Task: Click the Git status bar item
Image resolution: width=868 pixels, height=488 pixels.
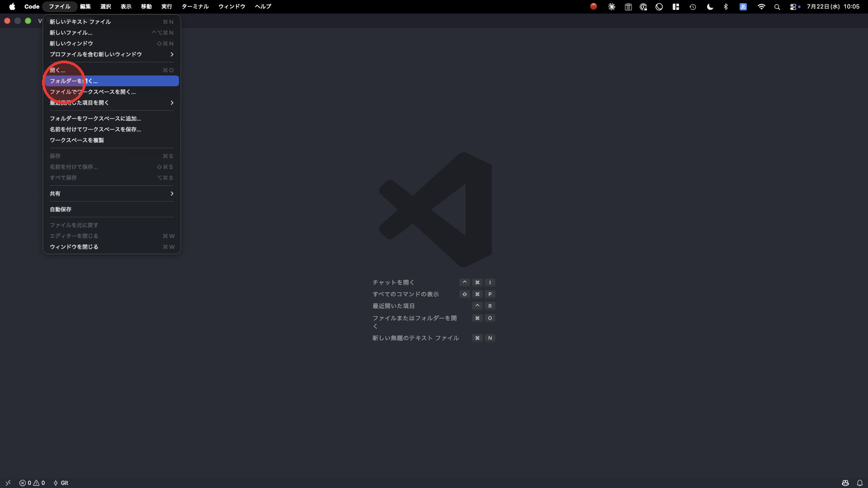Action: pos(61,483)
